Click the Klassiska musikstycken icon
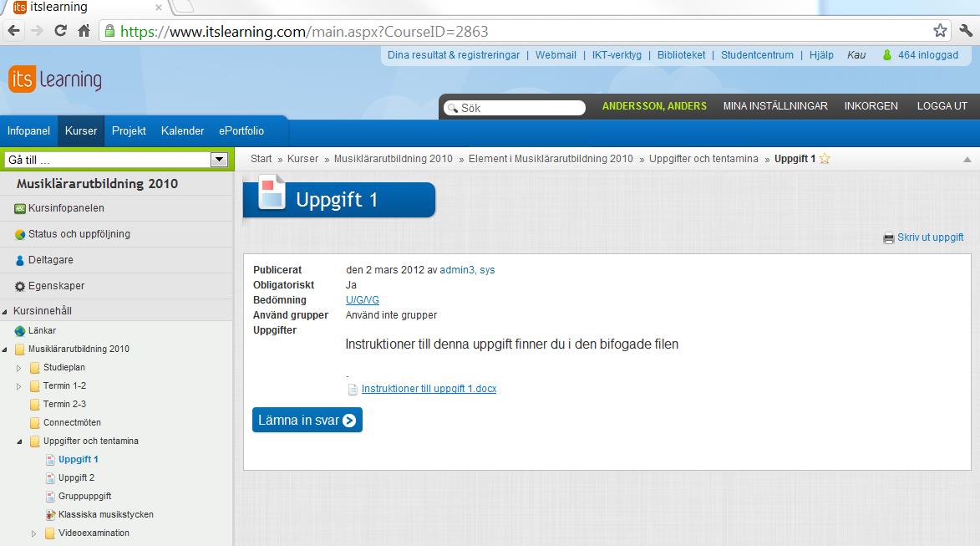This screenshot has width=980, height=546. click(51, 515)
